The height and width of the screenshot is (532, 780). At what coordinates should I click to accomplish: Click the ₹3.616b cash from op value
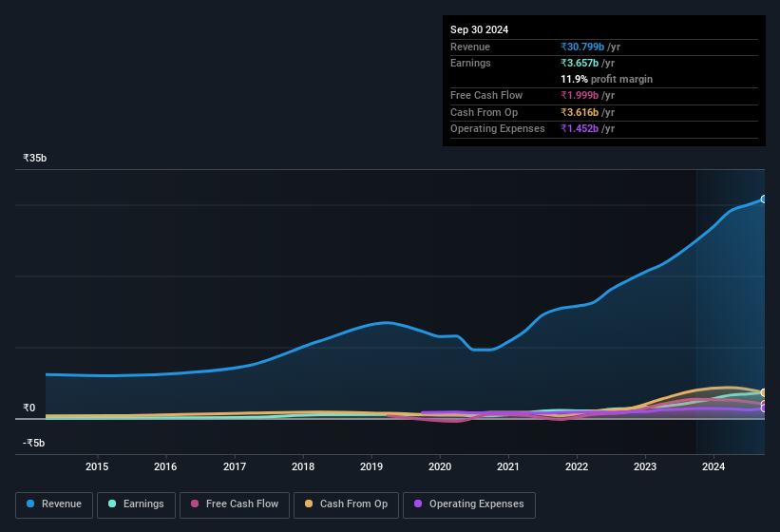coord(580,112)
